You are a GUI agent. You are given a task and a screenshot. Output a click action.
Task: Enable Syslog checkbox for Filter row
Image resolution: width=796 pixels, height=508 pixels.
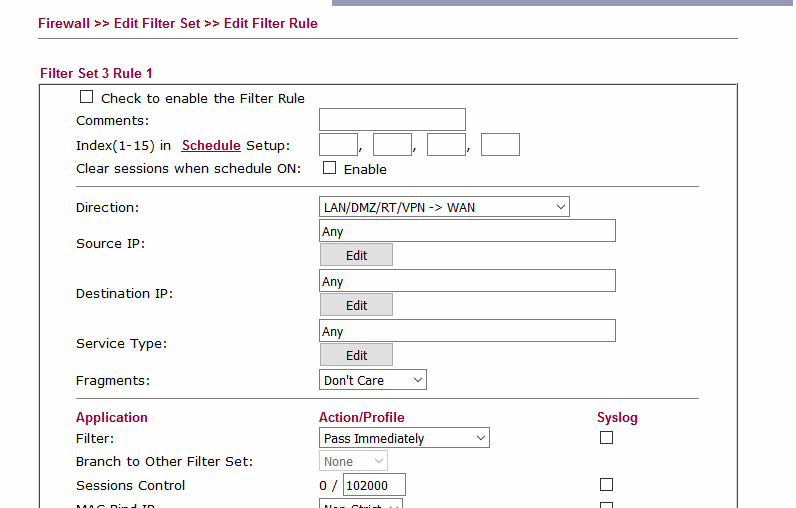[606, 438]
